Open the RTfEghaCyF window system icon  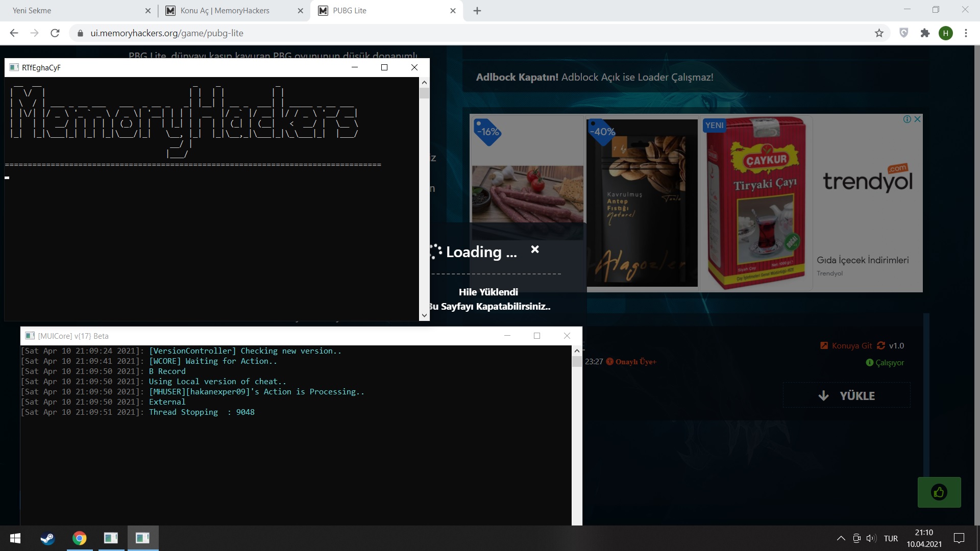coord(14,67)
